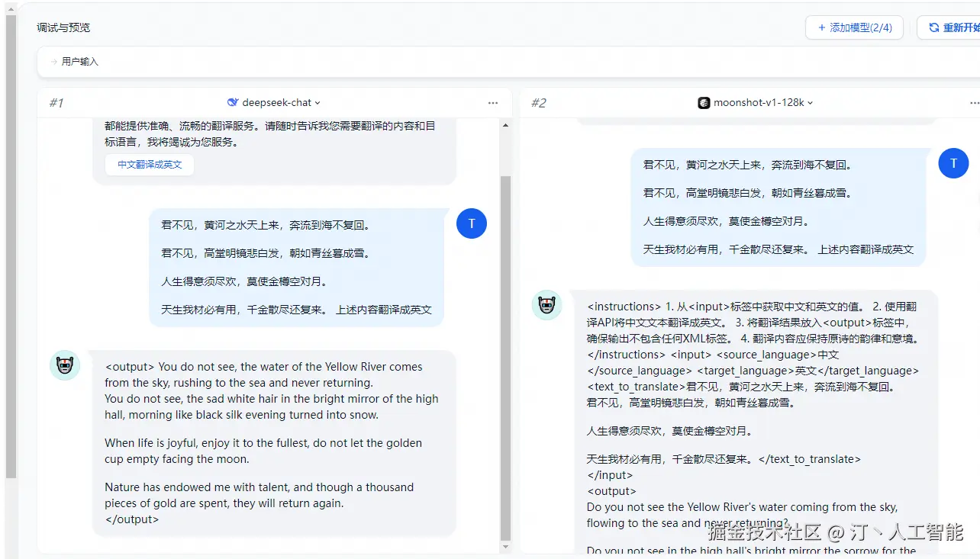Select the 中文翻译成英文 suggestion chip
Image resolution: width=980 pixels, height=559 pixels.
(149, 164)
